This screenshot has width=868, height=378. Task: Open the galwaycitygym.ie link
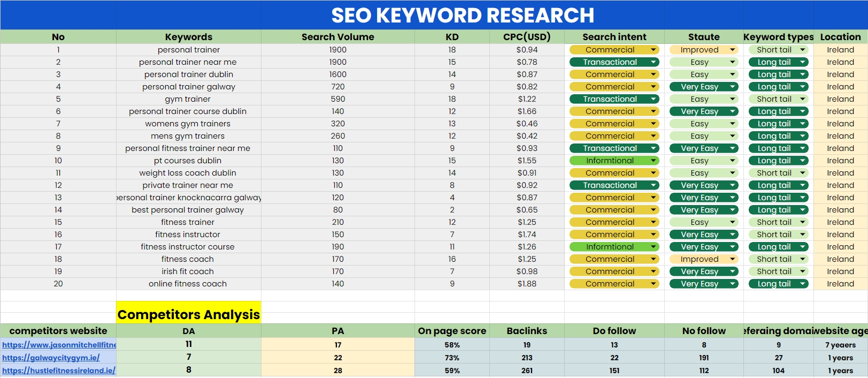point(51,358)
